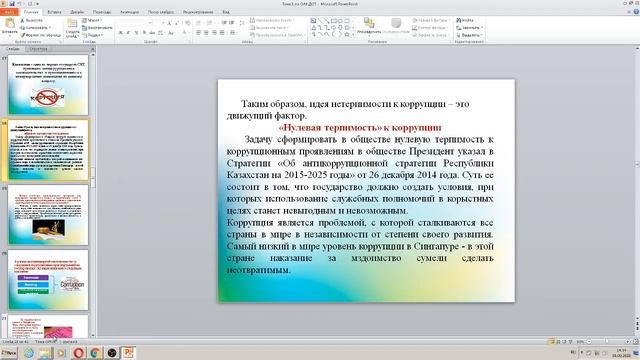This screenshot has width=640, height=360.
Task: Open PowerPoint Help question mark icon
Action: pos(636,12)
